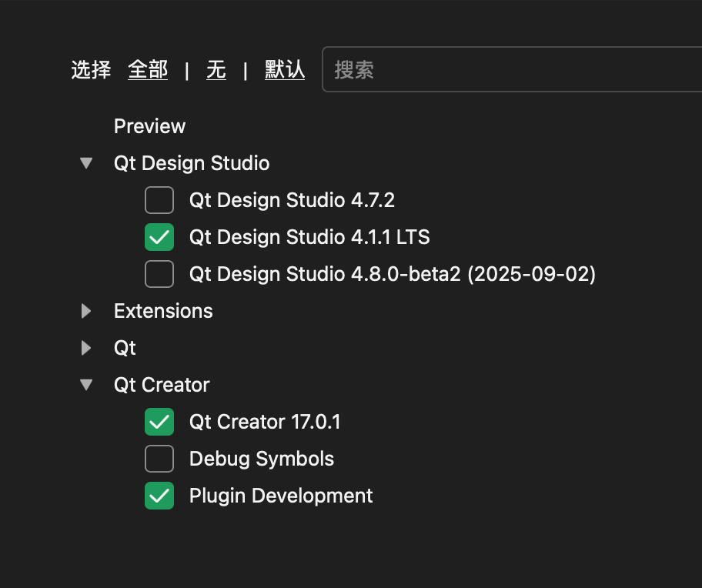Screen dimensions: 702x588
Task: Click the 全部 select-all link
Action: coord(148,70)
